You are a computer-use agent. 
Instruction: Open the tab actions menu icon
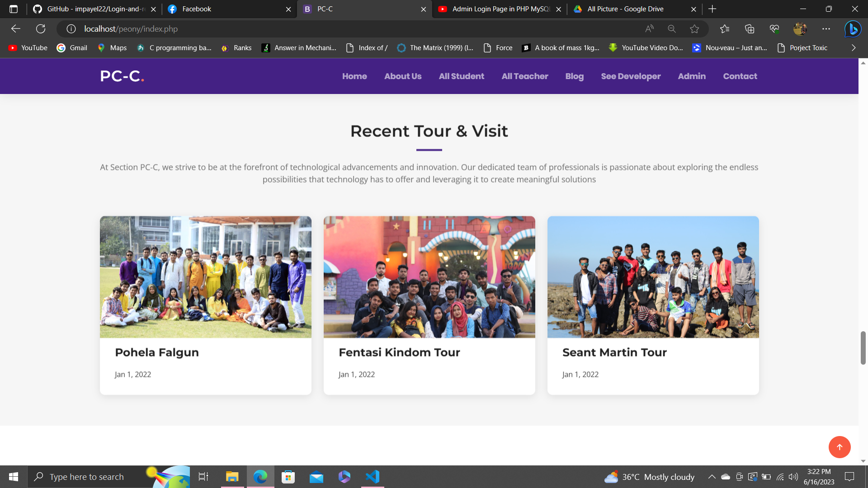[14, 9]
